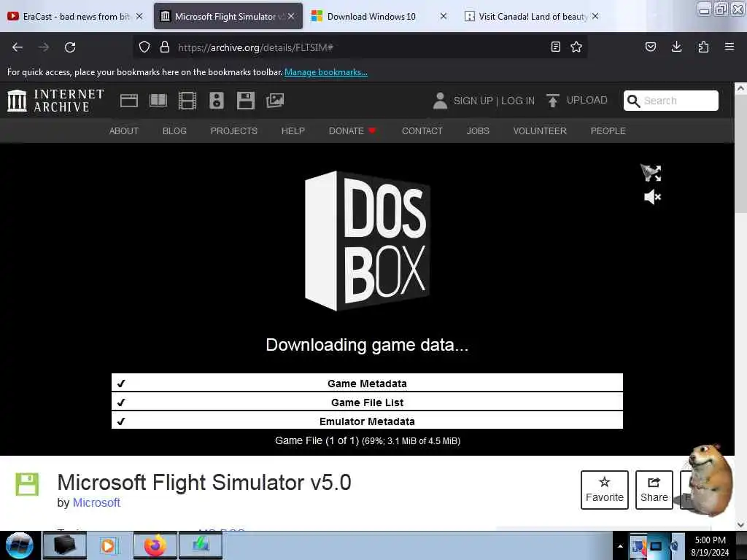This screenshot has height=560, width=747.
Task: Click the Game Metadata progress row
Action: click(x=367, y=383)
